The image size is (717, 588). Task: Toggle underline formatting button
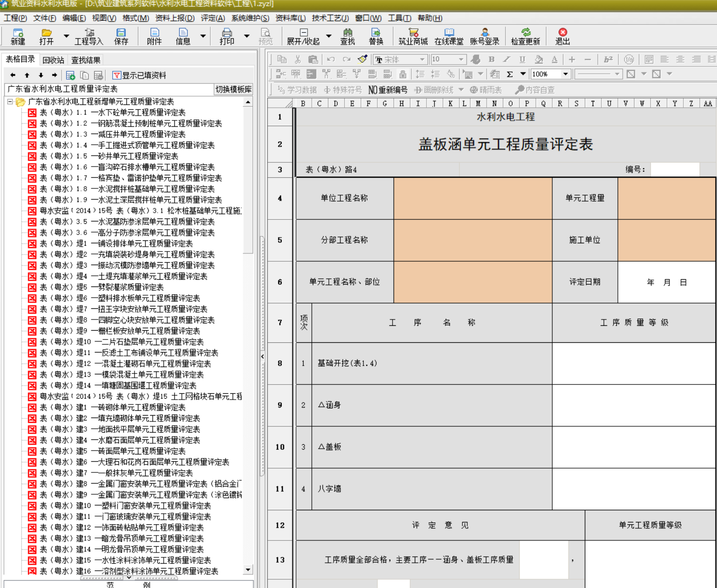click(x=522, y=59)
